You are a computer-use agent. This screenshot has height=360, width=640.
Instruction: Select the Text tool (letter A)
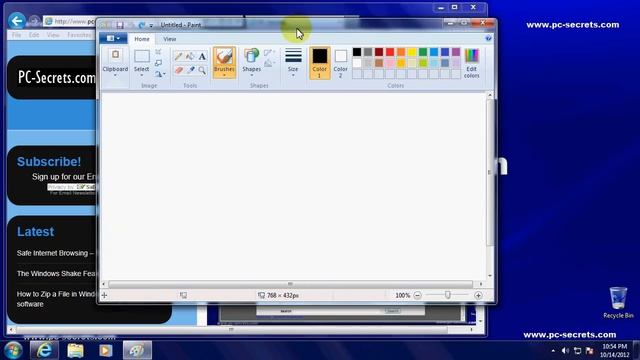tap(202, 57)
